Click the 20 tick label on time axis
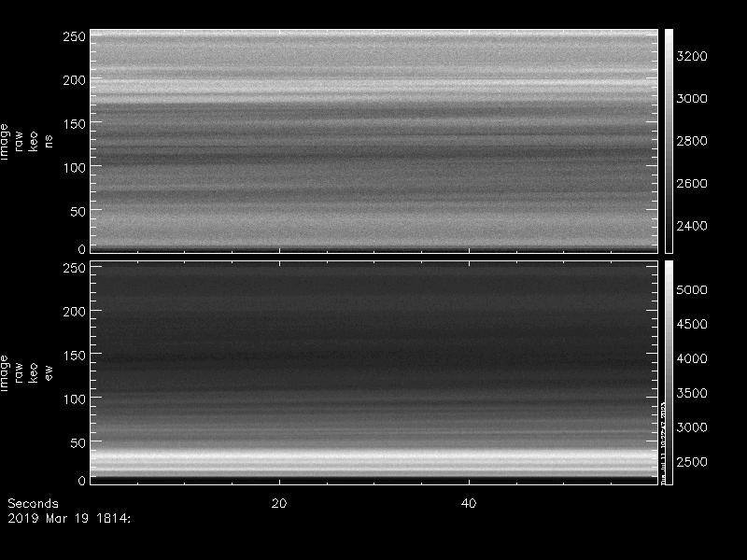 279,503
